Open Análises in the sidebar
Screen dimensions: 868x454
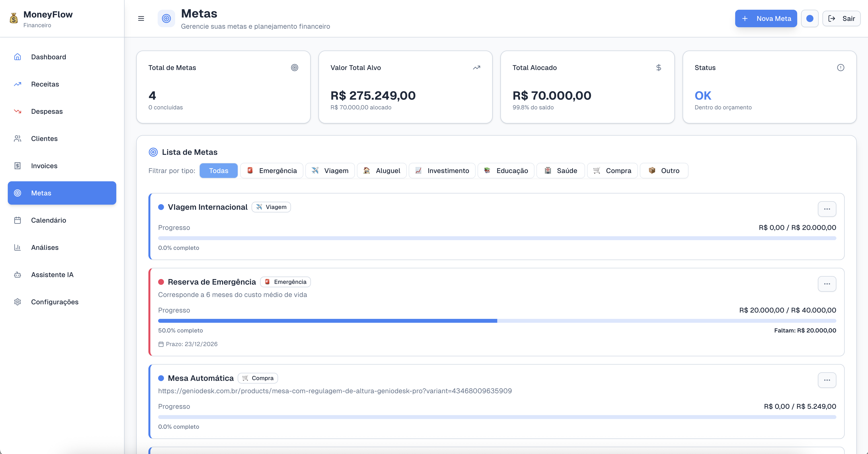point(62,247)
